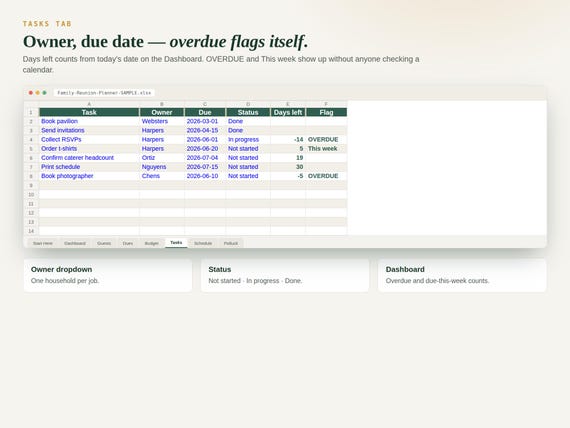Click OVERDUE flag in Book photographer row
The image size is (570, 428).
326,176
